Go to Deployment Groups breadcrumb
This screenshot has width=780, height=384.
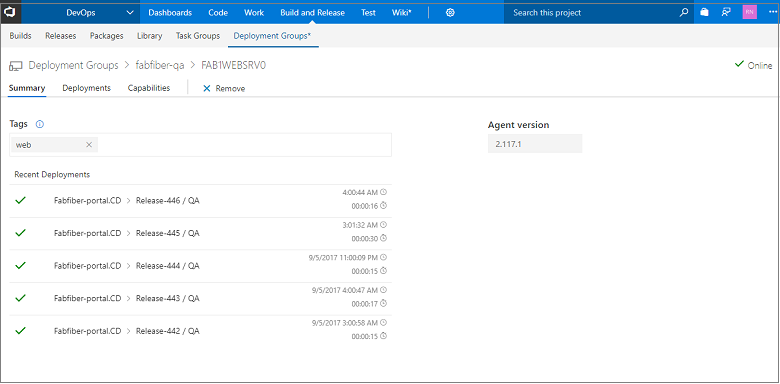coord(74,65)
